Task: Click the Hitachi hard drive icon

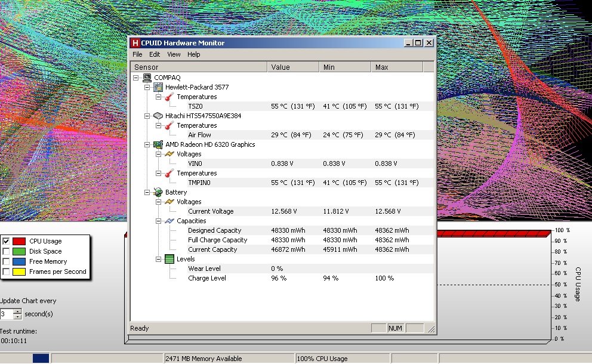Action: pos(158,116)
